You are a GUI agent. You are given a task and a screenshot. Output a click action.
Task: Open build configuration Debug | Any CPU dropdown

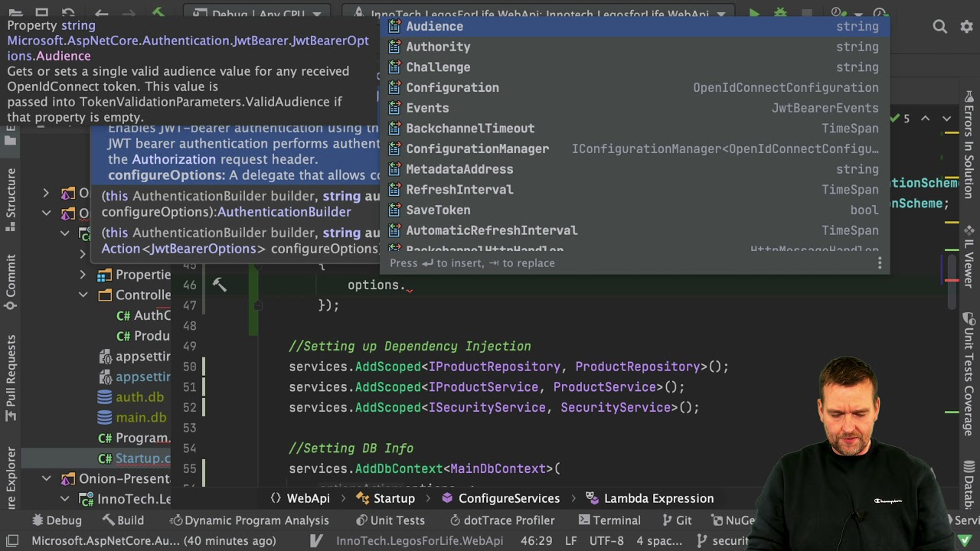pyautogui.click(x=257, y=14)
